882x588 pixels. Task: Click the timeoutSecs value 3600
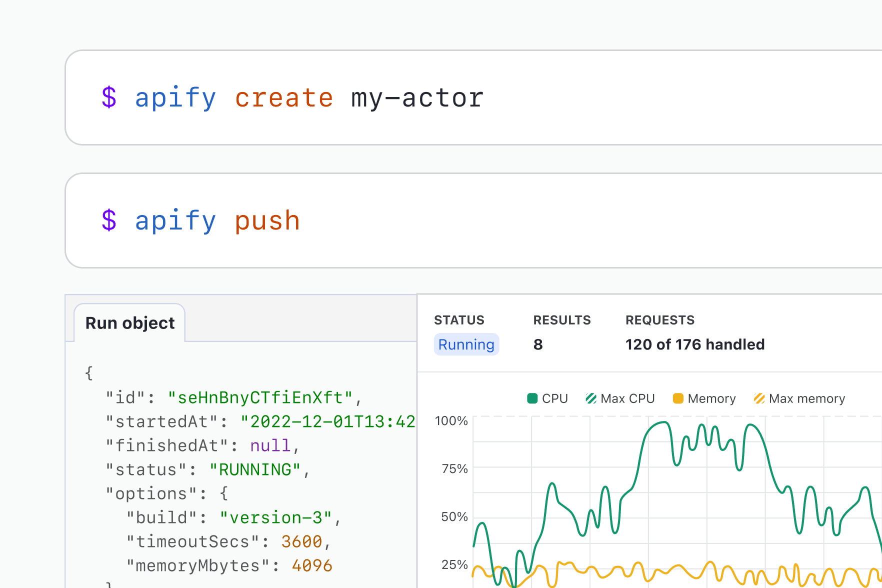(x=301, y=541)
